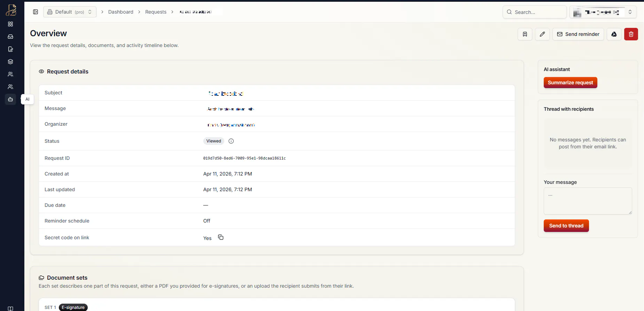
Task: Click the red trash delete button
Action: tap(631, 34)
